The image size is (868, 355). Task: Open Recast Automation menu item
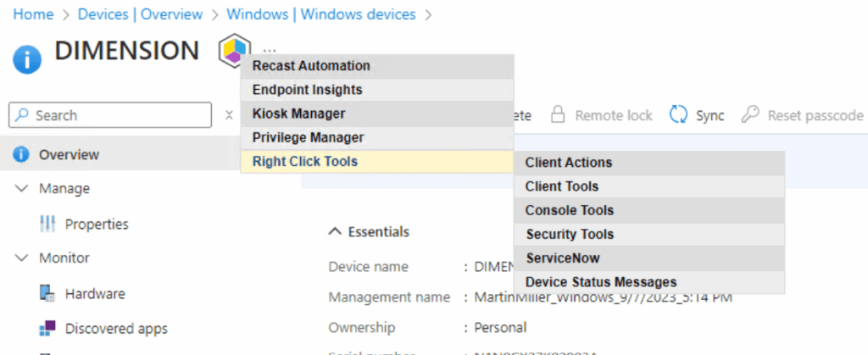coord(310,66)
